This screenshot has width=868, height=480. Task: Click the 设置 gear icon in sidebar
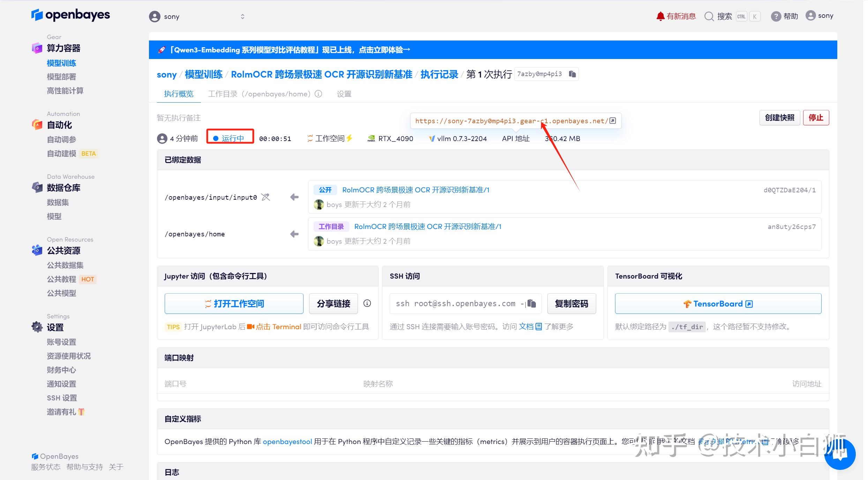tap(37, 327)
